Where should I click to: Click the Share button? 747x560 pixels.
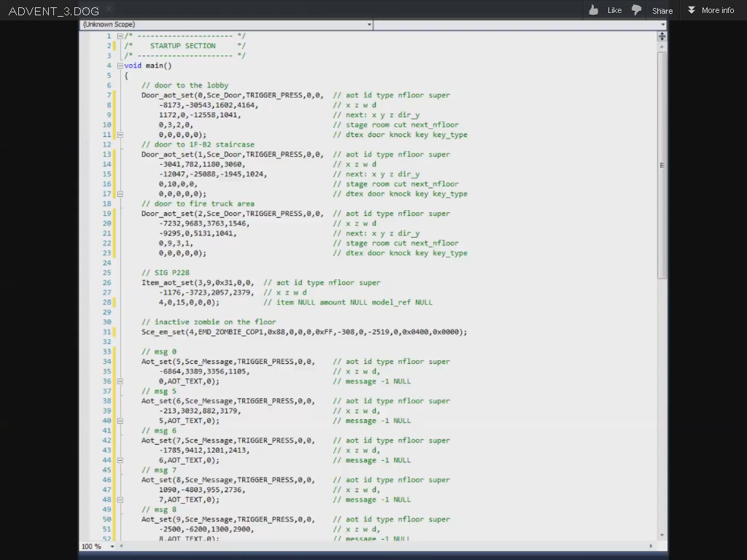pos(662,10)
